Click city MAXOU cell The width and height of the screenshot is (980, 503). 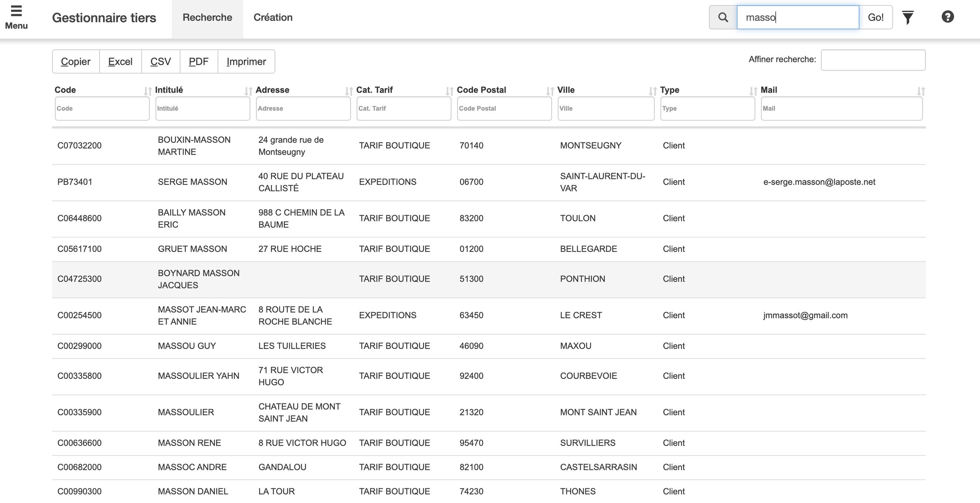575,346
